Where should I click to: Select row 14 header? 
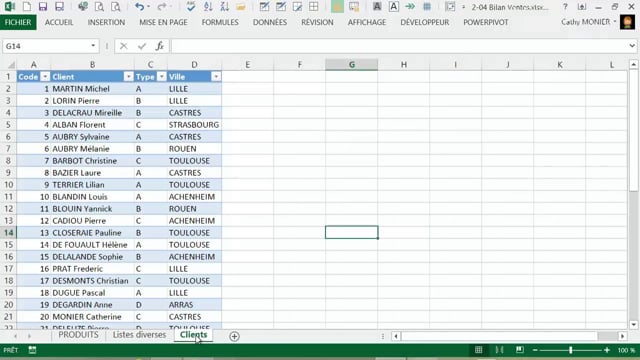[8, 233]
